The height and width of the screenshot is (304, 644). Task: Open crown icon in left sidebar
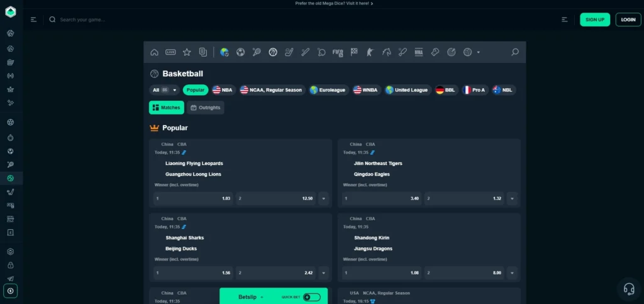click(x=11, y=89)
